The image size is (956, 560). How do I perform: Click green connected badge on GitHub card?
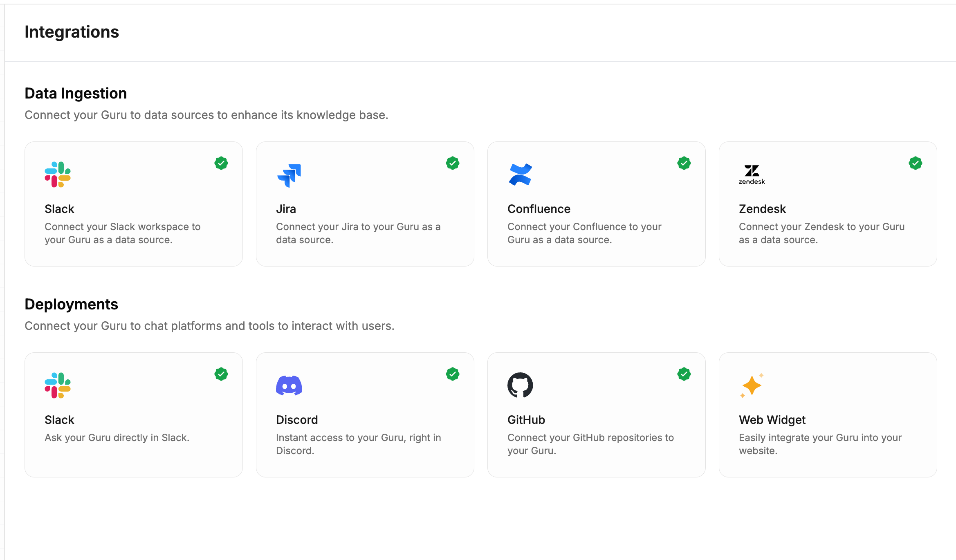pyautogui.click(x=684, y=374)
